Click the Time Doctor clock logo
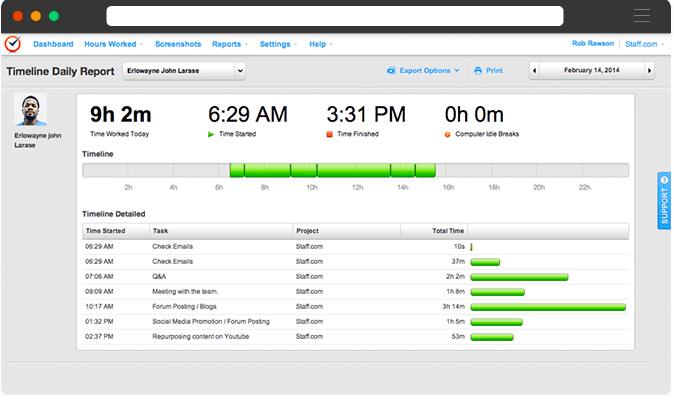This screenshot has width=674, height=400. pos(13,44)
